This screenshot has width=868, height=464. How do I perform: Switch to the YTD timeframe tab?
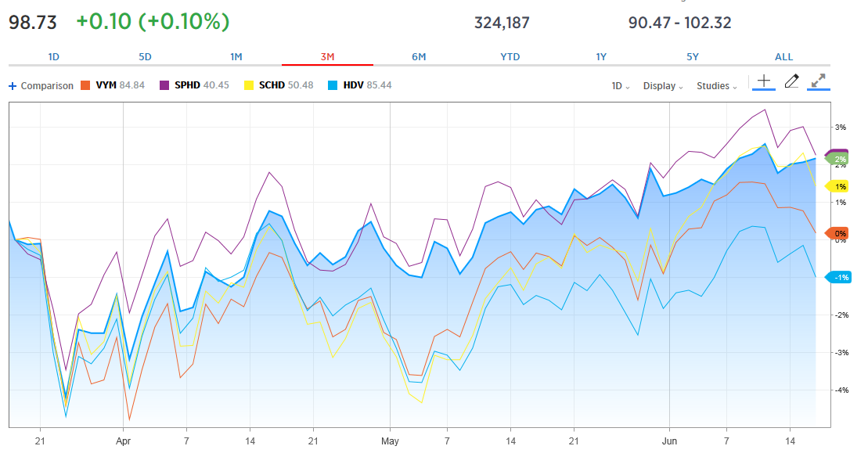click(x=511, y=56)
